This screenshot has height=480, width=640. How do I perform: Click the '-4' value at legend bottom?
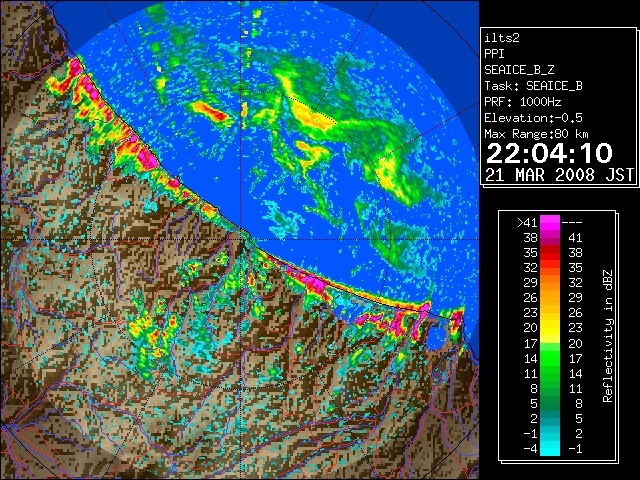tap(530, 449)
